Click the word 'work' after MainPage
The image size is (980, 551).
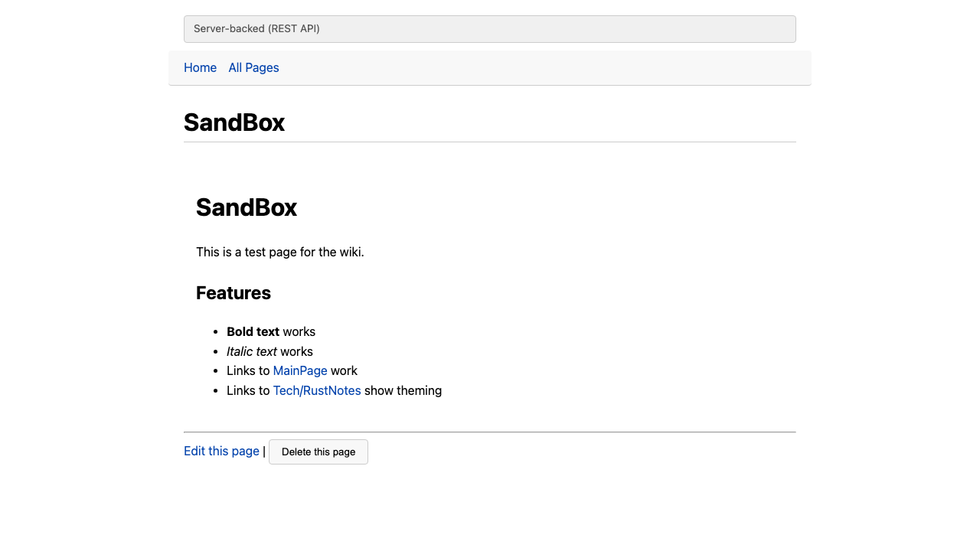tap(344, 371)
